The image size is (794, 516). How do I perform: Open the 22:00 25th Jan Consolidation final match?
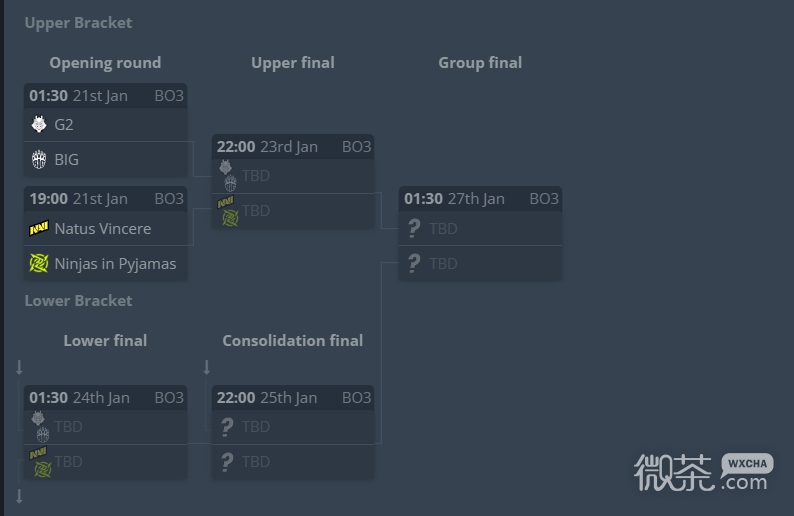(x=293, y=398)
